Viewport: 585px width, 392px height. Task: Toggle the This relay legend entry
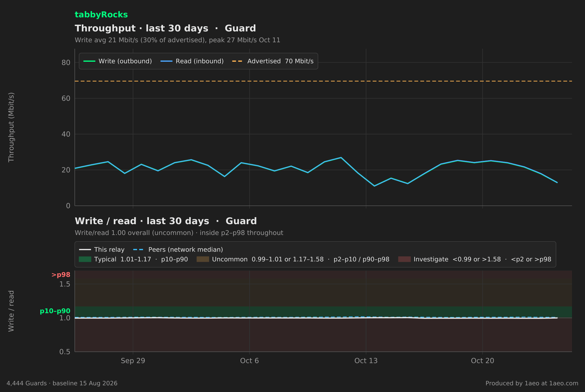pyautogui.click(x=102, y=250)
